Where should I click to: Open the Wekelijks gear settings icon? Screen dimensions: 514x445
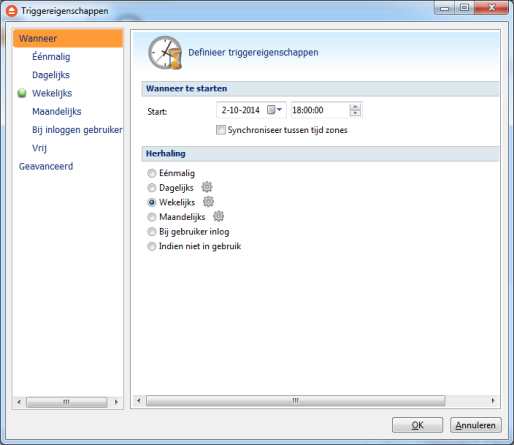(209, 202)
